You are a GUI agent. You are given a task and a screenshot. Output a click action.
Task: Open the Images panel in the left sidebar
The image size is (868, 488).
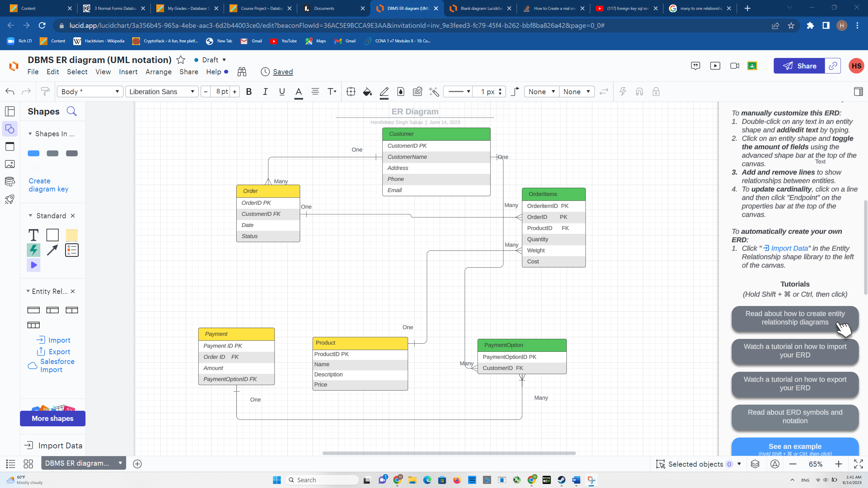(x=10, y=164)
